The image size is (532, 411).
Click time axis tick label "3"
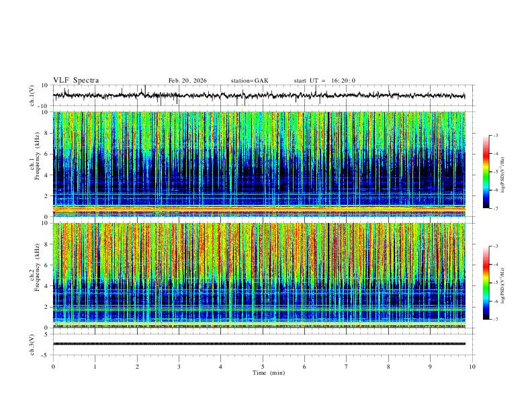coord(179,367)
